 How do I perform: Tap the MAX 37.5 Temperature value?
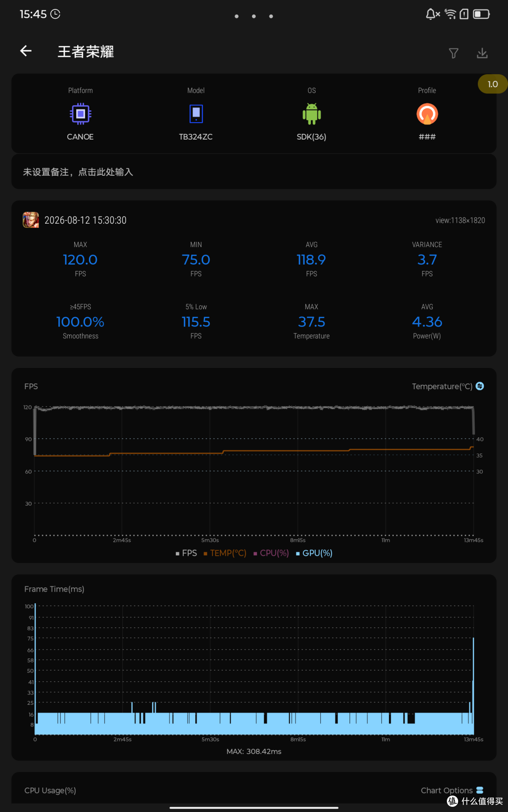(x=311, y=322)
